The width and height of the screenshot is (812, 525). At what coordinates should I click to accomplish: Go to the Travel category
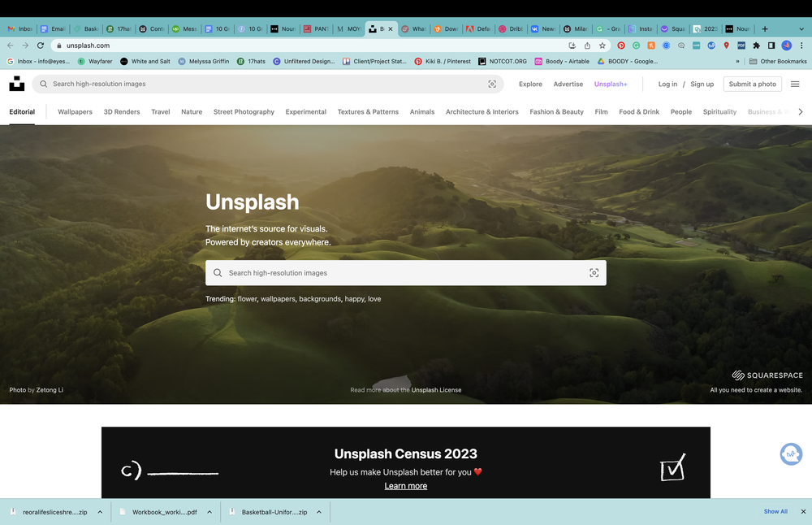pos(161,111)
